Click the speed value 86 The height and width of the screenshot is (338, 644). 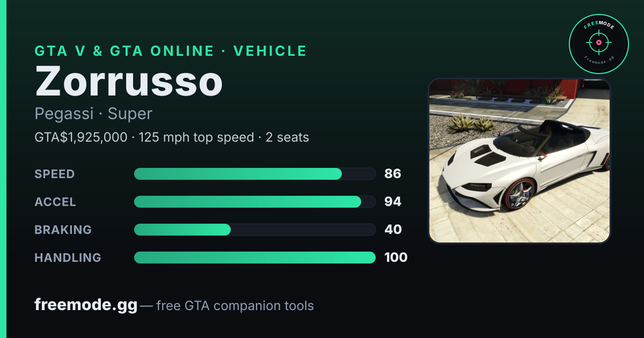click(393, 174)
